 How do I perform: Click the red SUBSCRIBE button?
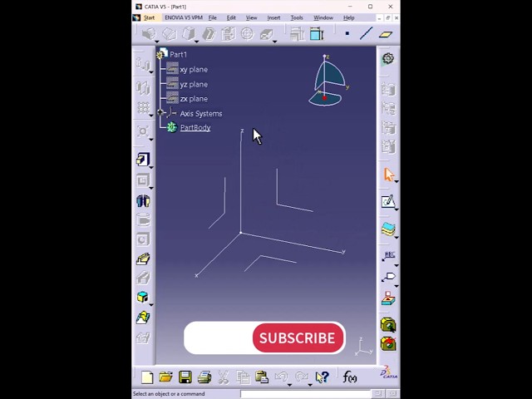click(x=298, y=338)
